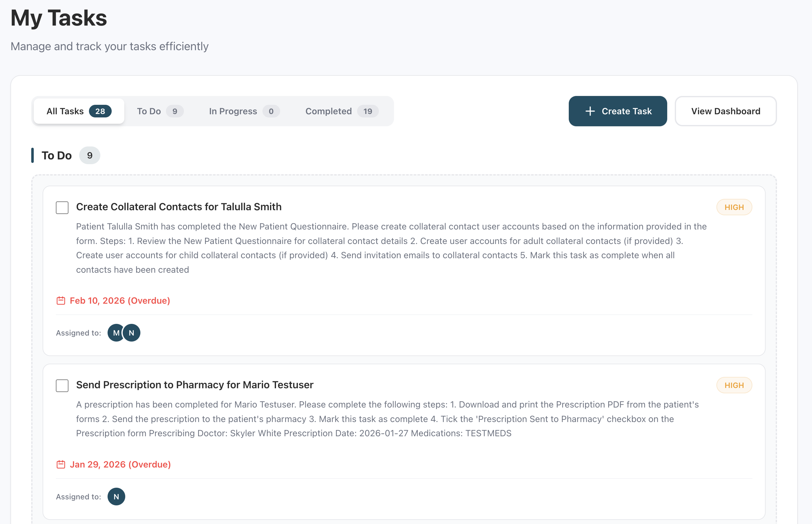Click HIGH priority badge on Prescription task
Viewport: 812px width, 524px height.
tap(734, 385)
